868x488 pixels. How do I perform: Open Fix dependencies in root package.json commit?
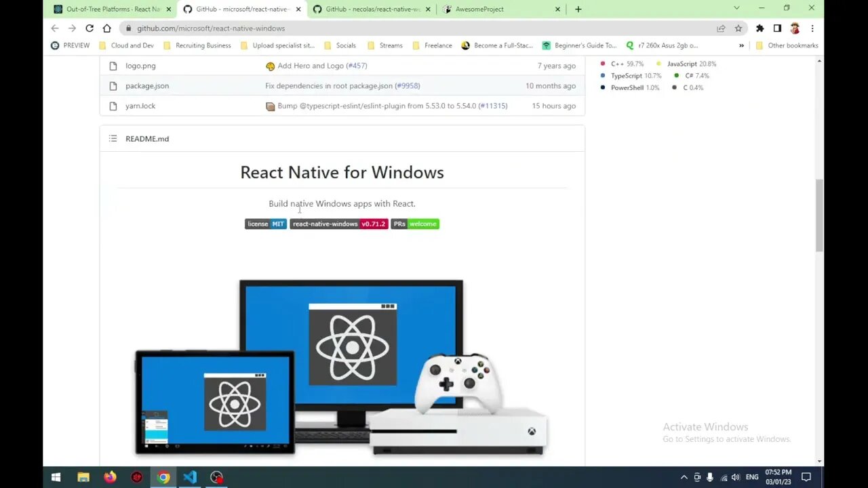329,86
